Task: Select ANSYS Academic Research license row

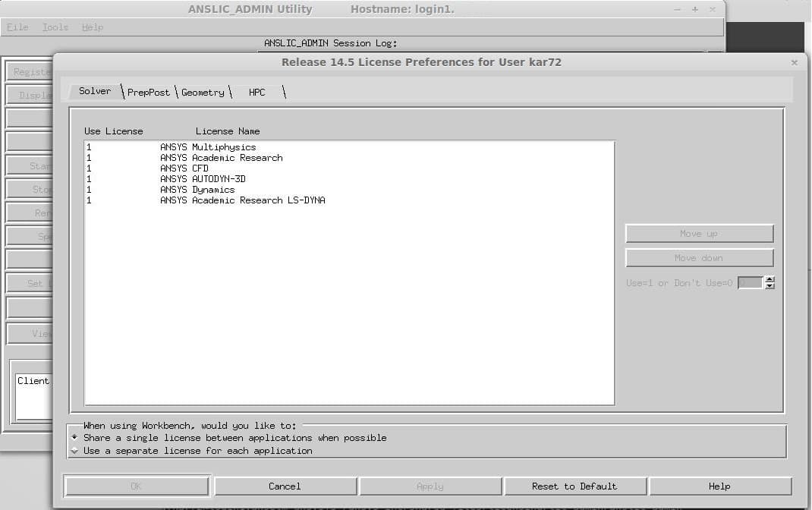Action: [x=237, y=158]
